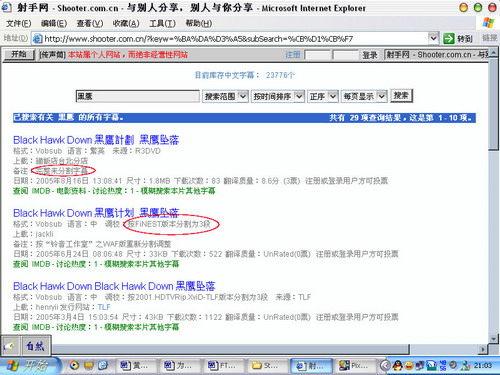
Task: Click the yellow smiley tray icon
Action: point(409,366)
